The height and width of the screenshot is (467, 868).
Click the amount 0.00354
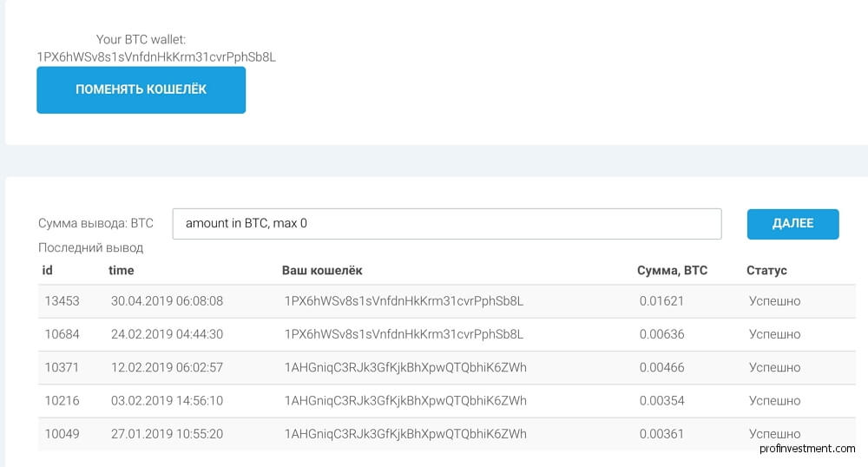pyautogui.click(x=662, y=401)
